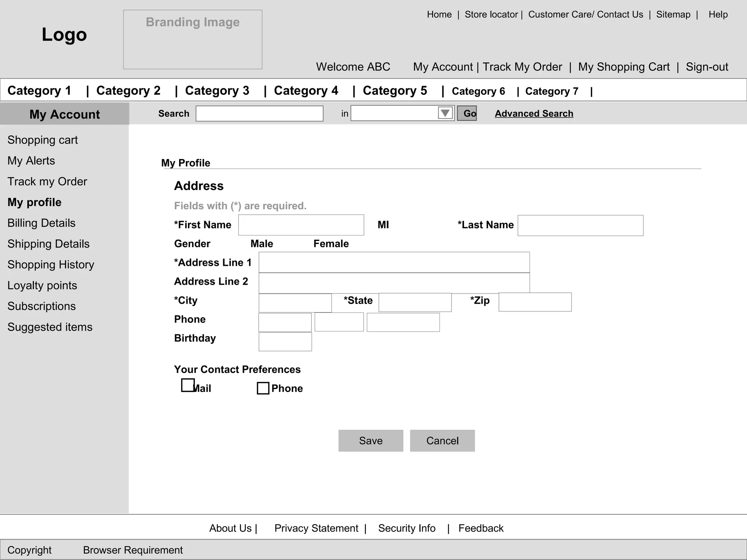Select Category 2 in the nav bar
This screenshot has height=560, width=747.
[128, 90]
